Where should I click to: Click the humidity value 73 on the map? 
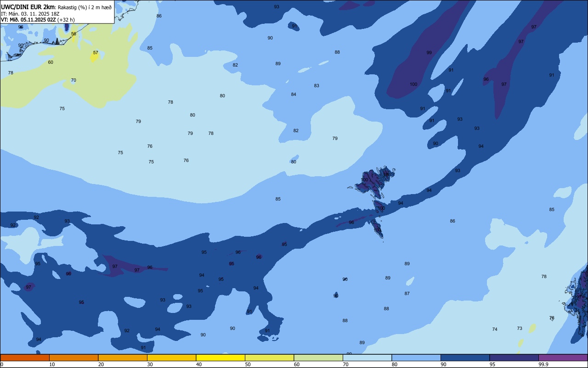click(520, 329)
